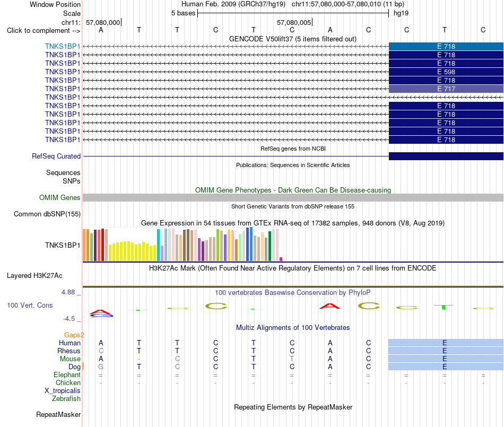
Task: Open 100 vertebrates Basewise Conservation by PhyloP title
Action: 293,293
